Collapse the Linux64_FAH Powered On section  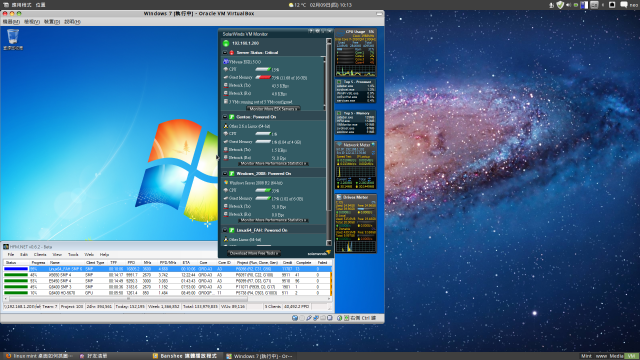pyautogui.click(x=224, y=230)
